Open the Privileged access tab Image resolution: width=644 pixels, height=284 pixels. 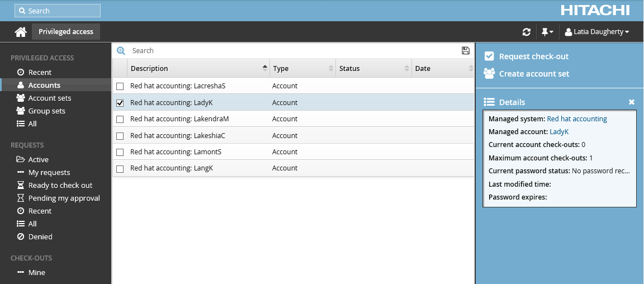click(x=66, y=32)
